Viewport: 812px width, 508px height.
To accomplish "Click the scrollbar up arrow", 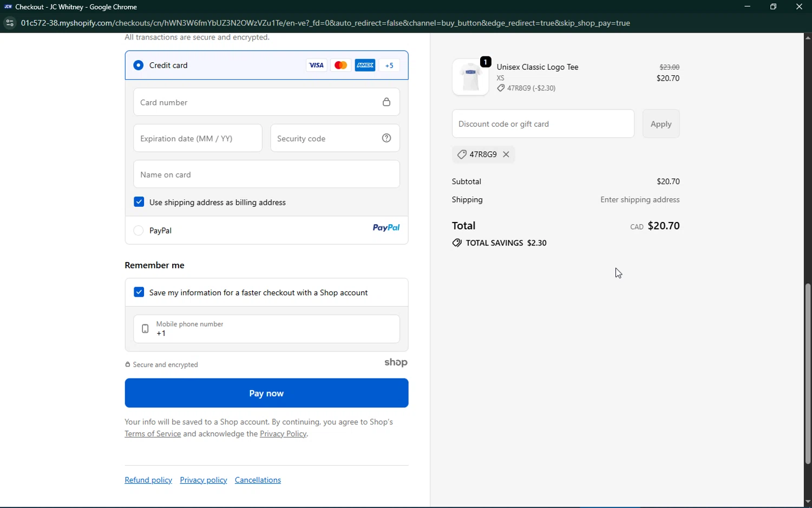I will pyautogui.click(x=808, y=38).
